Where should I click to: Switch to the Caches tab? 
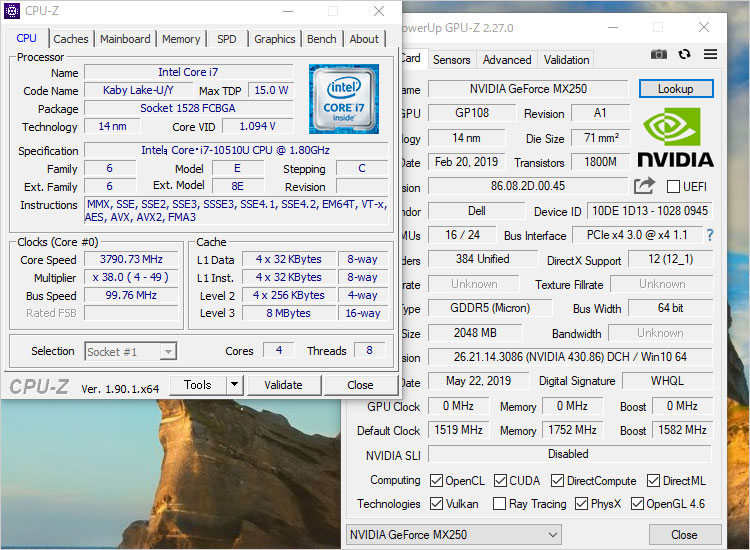coord(71,39)
